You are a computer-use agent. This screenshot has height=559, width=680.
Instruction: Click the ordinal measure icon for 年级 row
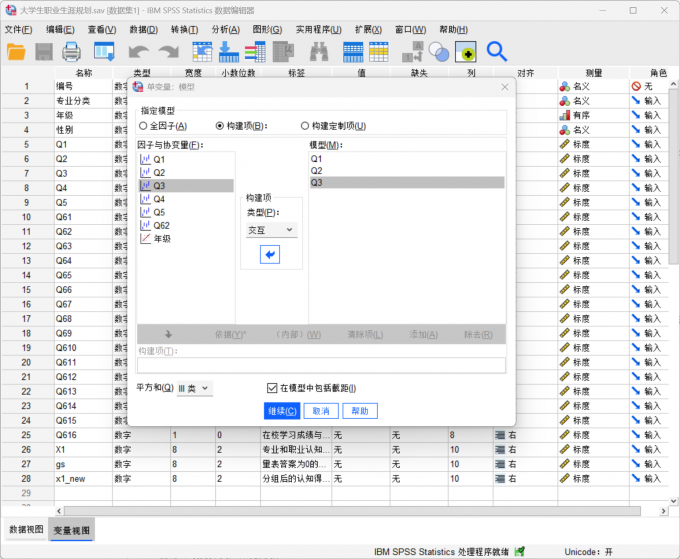565,115
